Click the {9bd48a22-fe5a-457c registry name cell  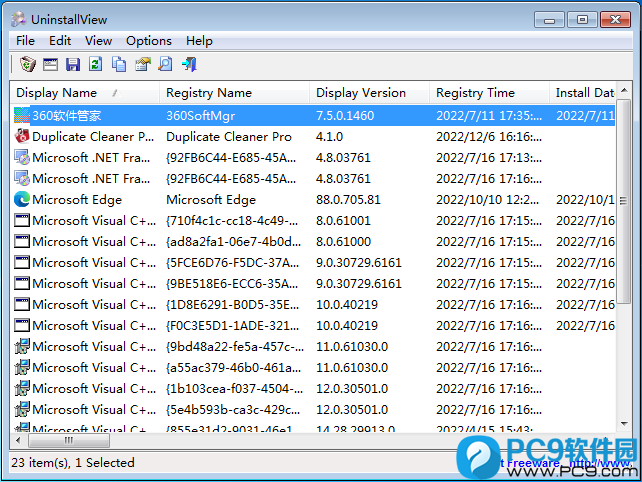[x=235, y=346]
